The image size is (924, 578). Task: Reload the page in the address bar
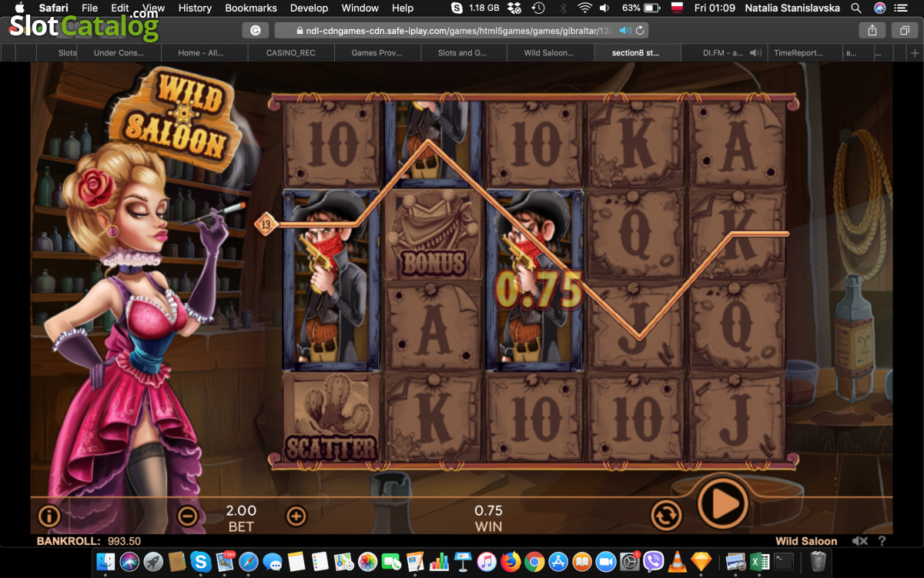coord(641,31)
